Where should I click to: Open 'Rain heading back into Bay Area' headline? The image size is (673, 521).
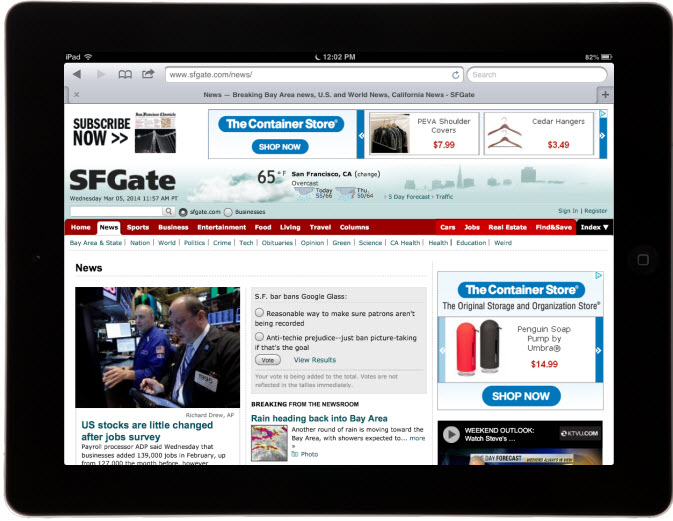pos(319,418)
